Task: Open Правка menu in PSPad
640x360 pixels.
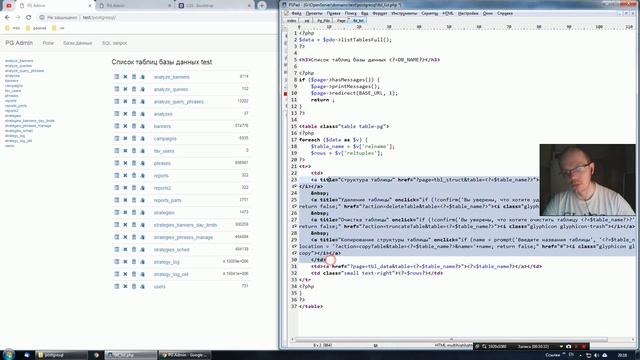Action: pos(333,13)
